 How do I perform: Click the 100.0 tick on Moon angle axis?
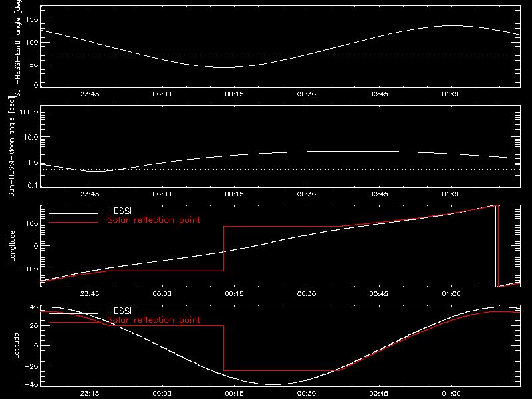coord(29,112)
